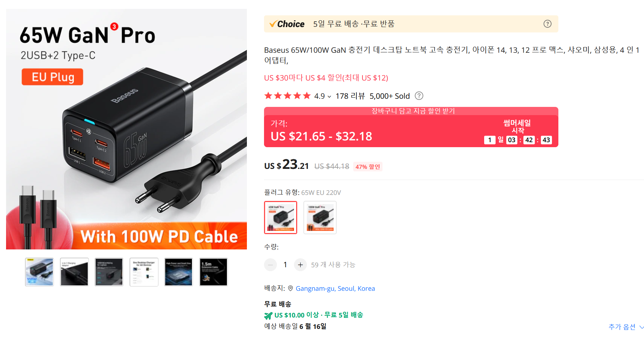
Task: Select the 65W EU 220V plug variant
Action: (x=280, y=217)
